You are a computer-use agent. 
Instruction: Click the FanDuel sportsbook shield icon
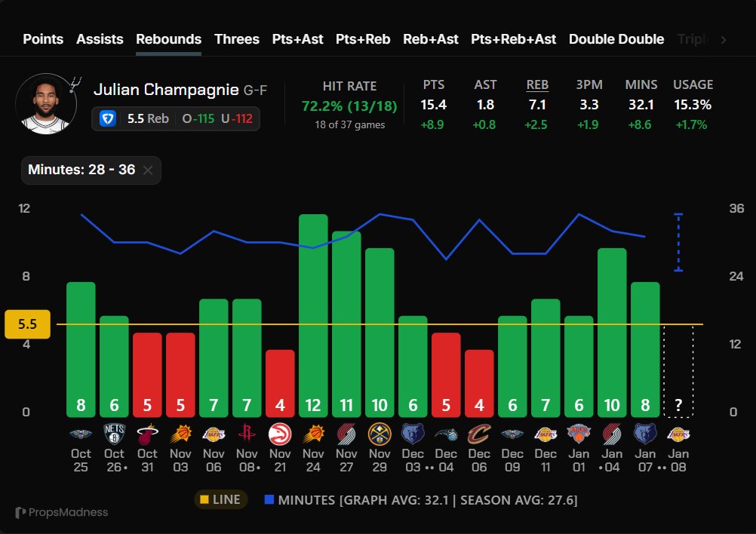(x=108, y=118)
